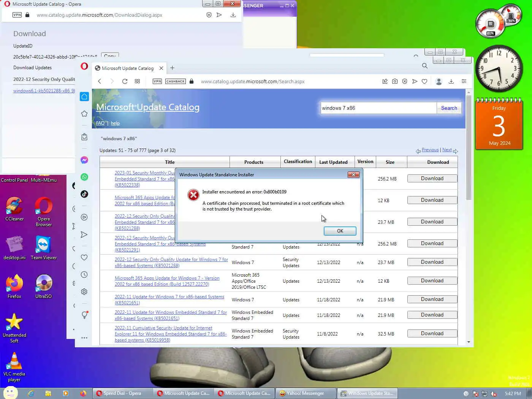Viewport: 532px width, 399px height.
Task: Sort by the Title column header
Action: pos(170,162)
